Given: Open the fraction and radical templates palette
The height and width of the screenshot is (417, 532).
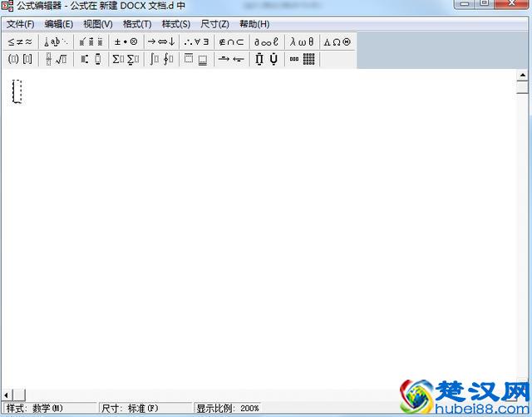Looking at the screenshot, I should tap(56, 59).
